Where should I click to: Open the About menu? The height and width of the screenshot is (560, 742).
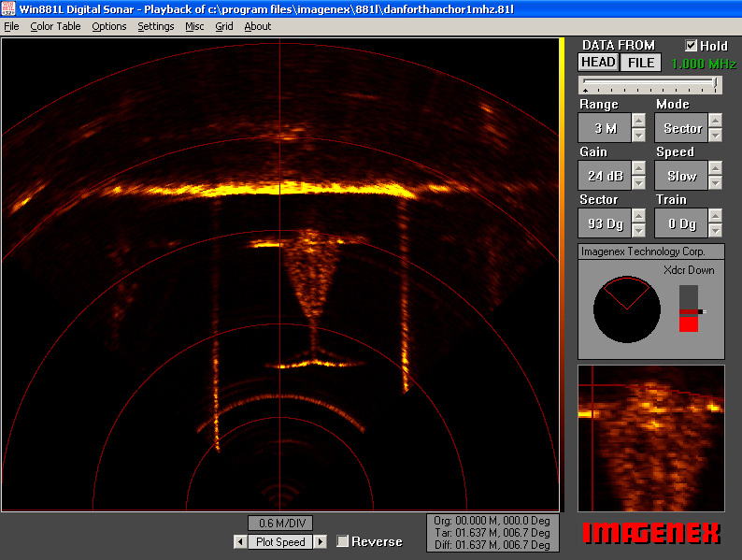257,26
